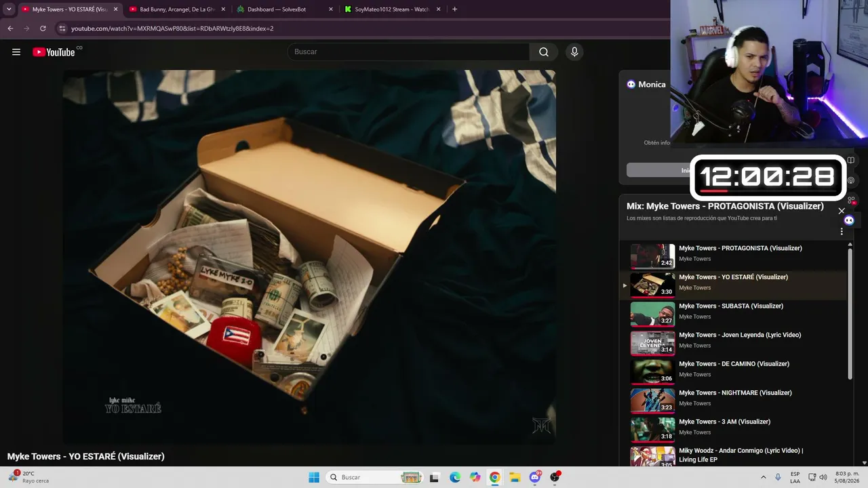Click the PROTAGONISTA thumbnail showing 2:42
The width and height of the screenshot is (868, 488).
pyautogui.click(x=653, y=256)
